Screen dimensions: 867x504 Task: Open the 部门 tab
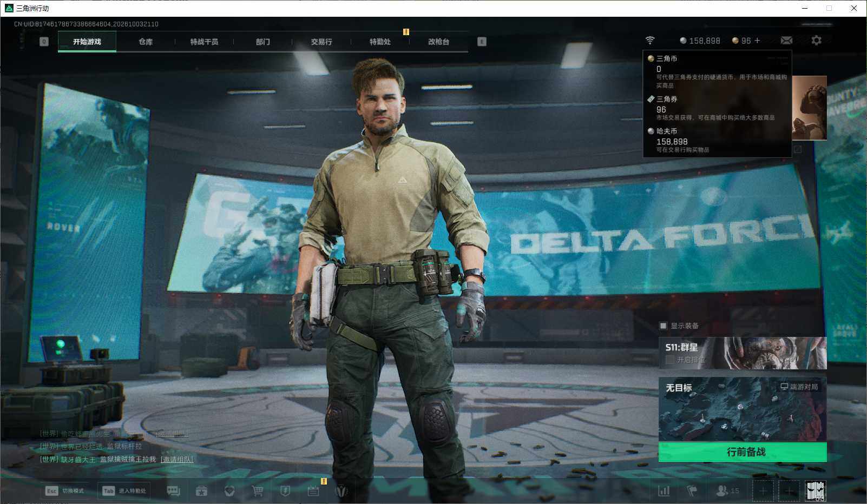(263, 42)
